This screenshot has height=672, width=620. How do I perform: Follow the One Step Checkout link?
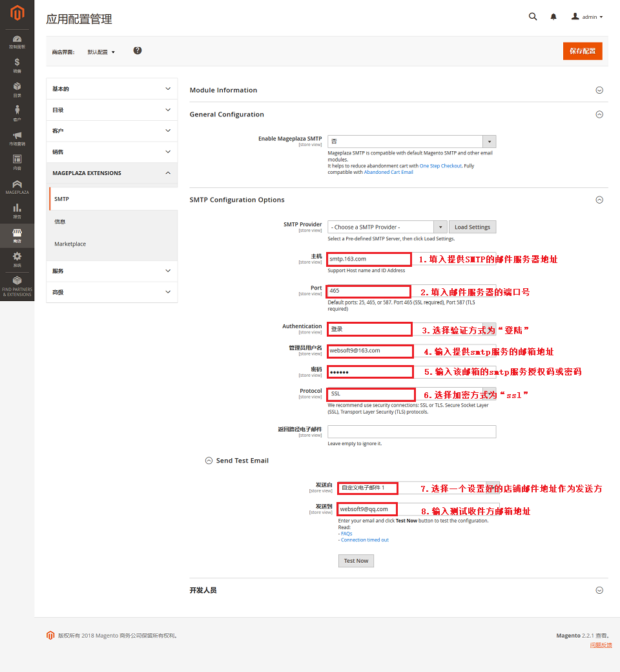440,166
